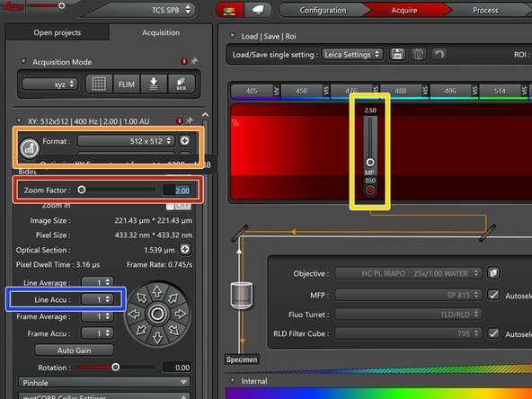Screen dimensions: 532x399
Task: Click the plus button beside Optical Section
Action: point(185,250)
